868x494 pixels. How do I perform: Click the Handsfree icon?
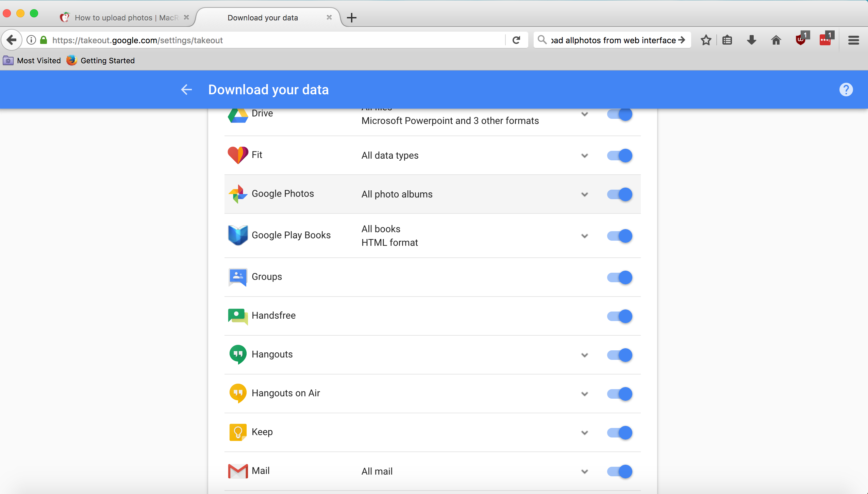coord(238,316)
